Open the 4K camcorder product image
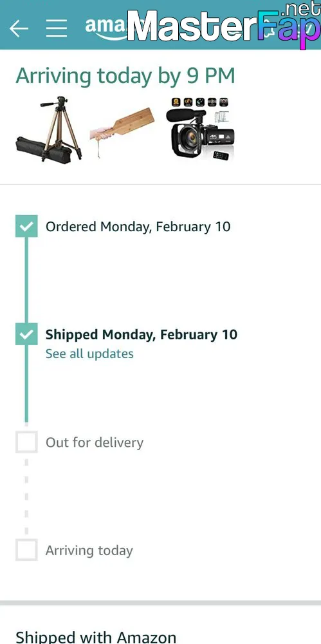The height and width of the screenshot is (644, 321). 200,129
